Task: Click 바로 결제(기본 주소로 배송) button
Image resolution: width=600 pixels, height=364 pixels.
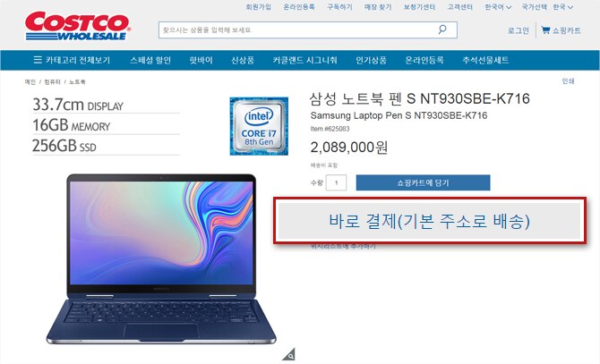Action: click(x=429, y=221)
